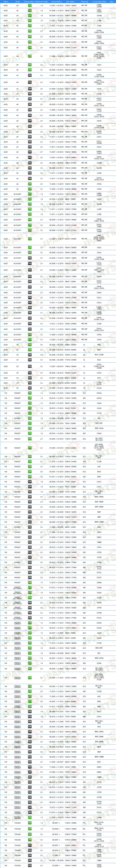116x868 pixels.
Task: Click ON icon in Q7 CASA, CCMA, CJGA row
Action: coord(30,366)
